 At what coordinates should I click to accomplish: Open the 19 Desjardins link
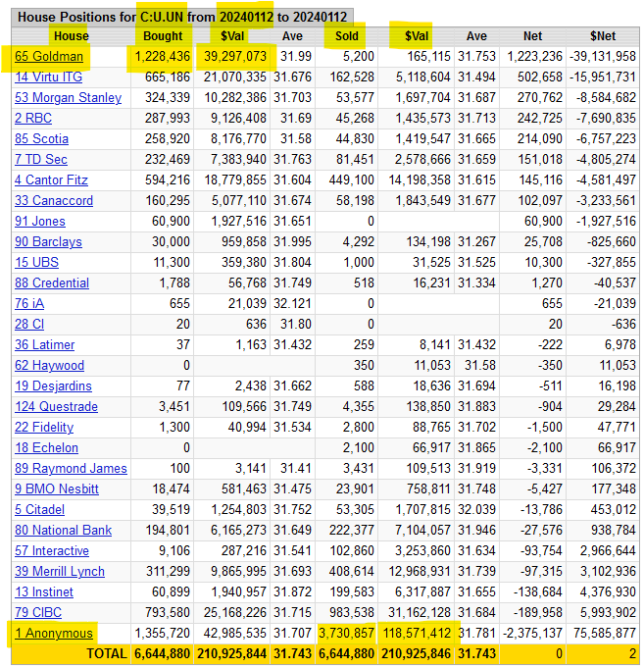tap(53, 385)
